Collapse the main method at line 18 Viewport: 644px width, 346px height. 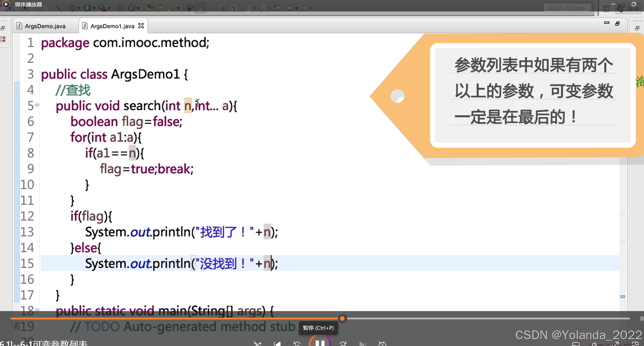click(37, 310)
